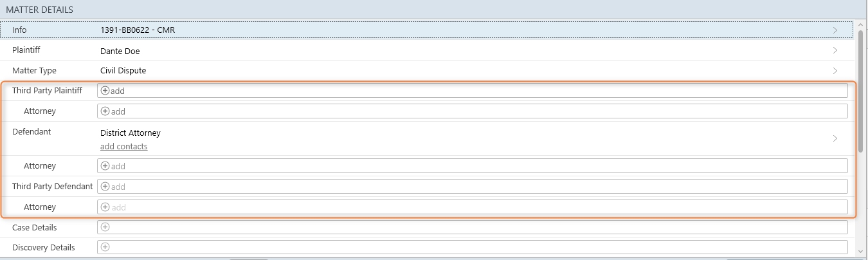This screenshot has height=260, width=868.
Task: Click plus icon for Defendant's Attorney
Action: 105,166
